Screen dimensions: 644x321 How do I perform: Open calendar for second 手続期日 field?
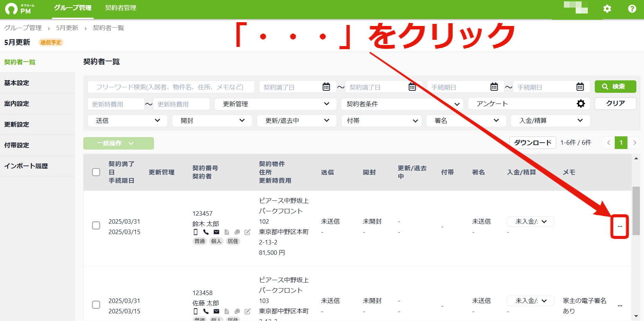coord(580,87)
